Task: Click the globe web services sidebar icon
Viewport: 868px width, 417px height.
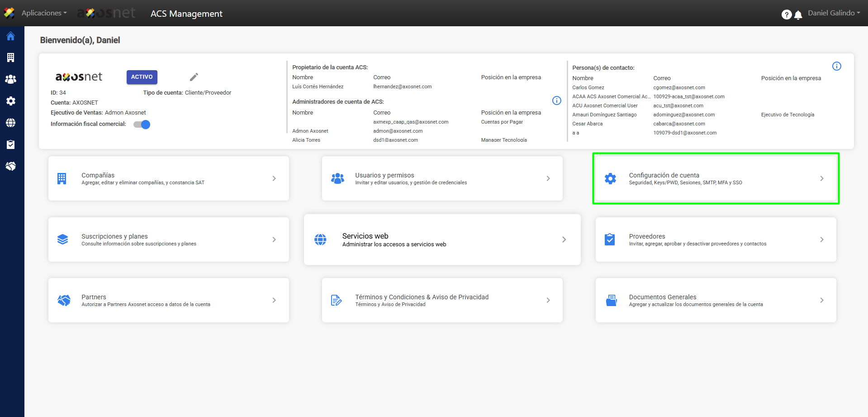Action: (x=11, y=123)
